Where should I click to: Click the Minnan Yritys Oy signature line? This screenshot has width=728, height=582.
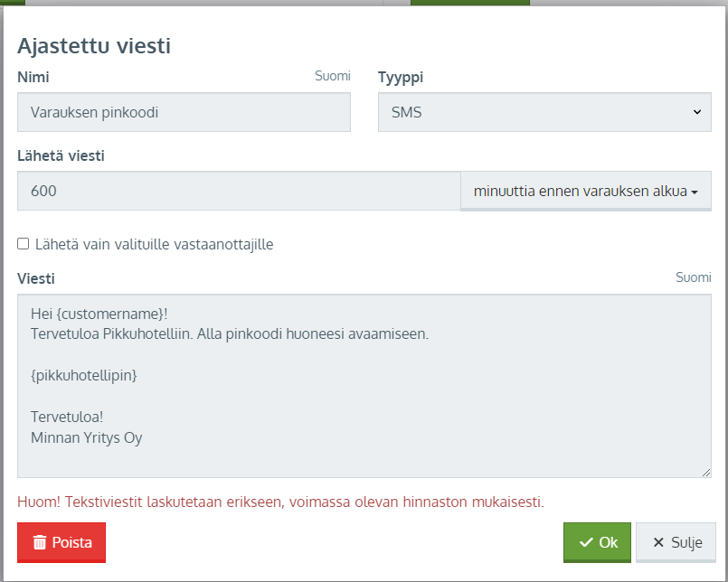pos(86,437)
